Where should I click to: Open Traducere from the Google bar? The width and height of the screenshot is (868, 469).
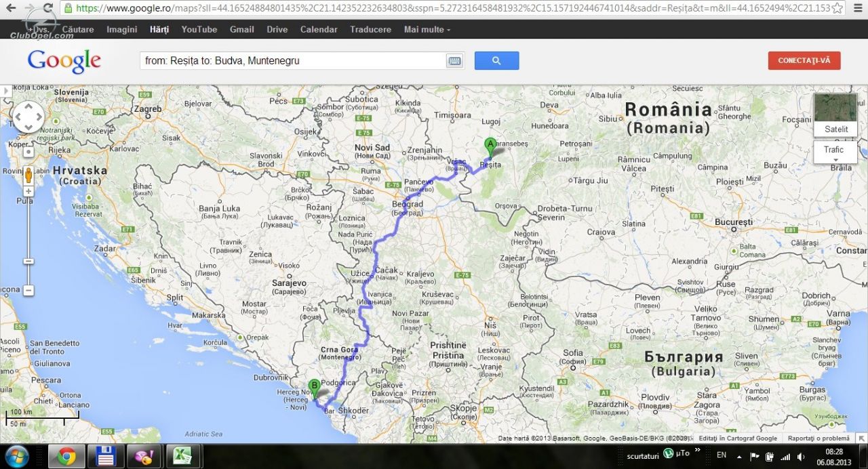pyautogui.click(x=370, y=30)
